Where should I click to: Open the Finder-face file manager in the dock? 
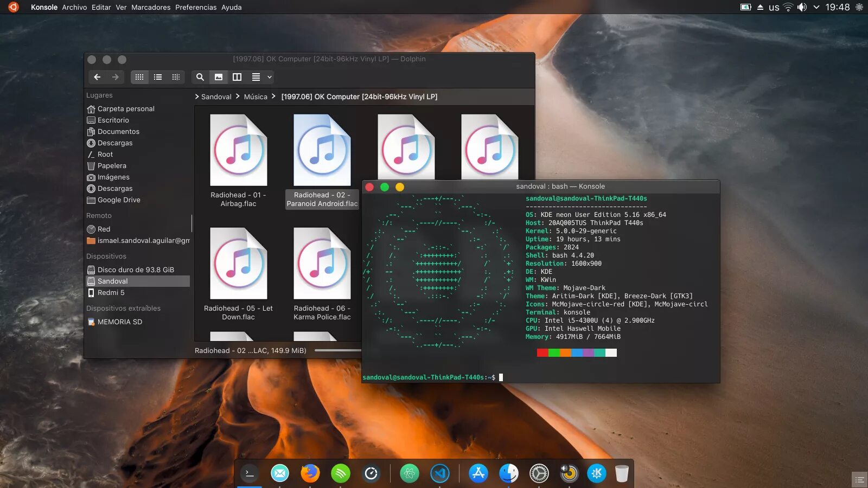click(509, 473)
